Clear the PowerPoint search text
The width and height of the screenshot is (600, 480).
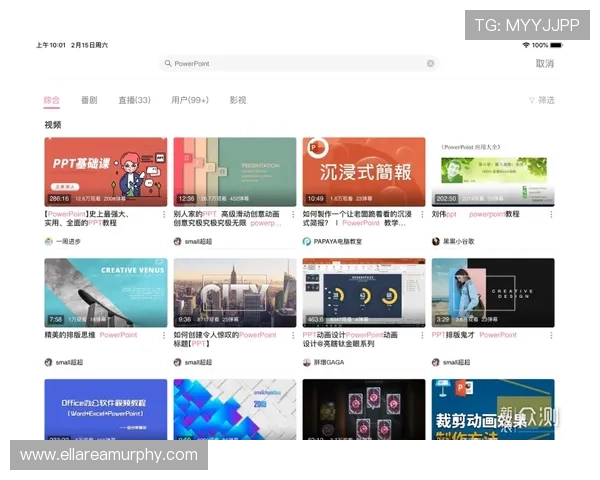[x=430, y=64]
